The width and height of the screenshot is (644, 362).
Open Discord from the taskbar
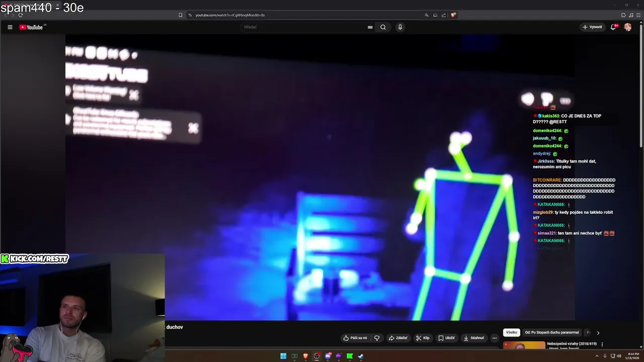click(x=328, y=356)
